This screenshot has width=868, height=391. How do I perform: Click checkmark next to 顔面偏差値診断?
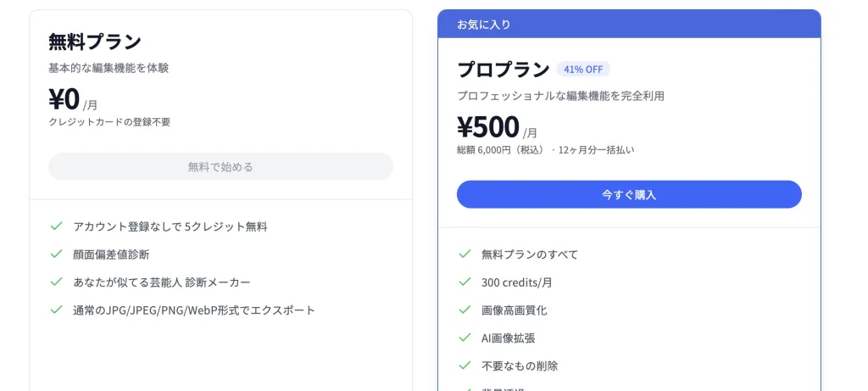click(x=56, y=254)
